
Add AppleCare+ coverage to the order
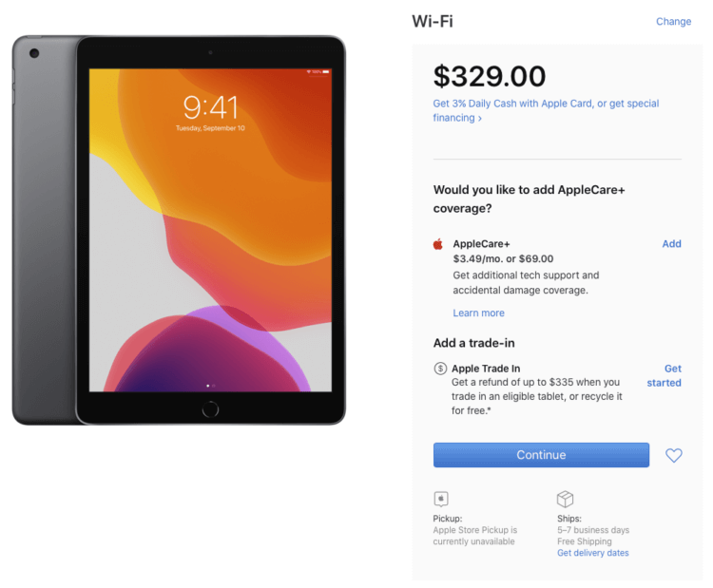coord(671,243)
